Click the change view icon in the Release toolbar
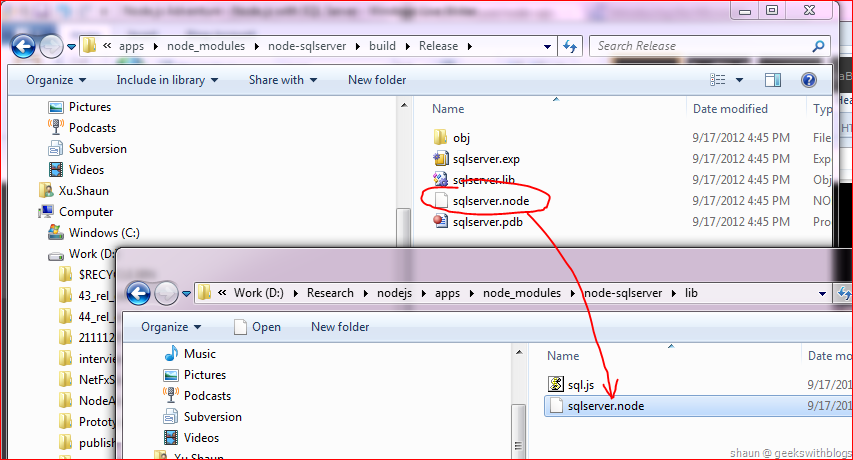The width and height of the screenshot is (853, 460). click(718, 80)
